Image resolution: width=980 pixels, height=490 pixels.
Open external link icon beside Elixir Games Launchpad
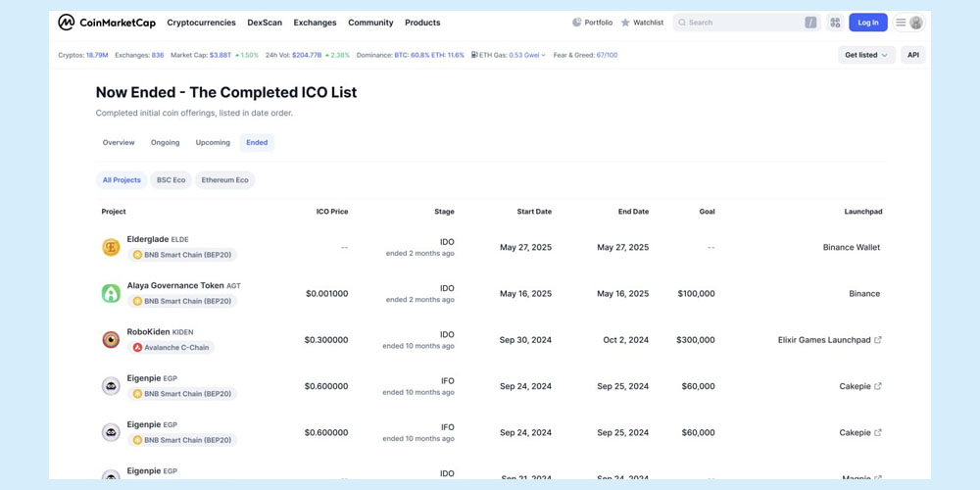[x=877, y=340]
